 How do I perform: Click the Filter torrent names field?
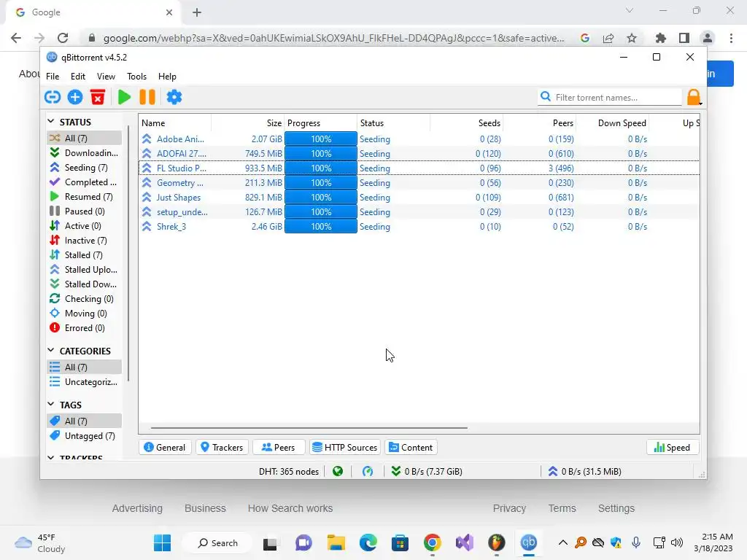611,97
